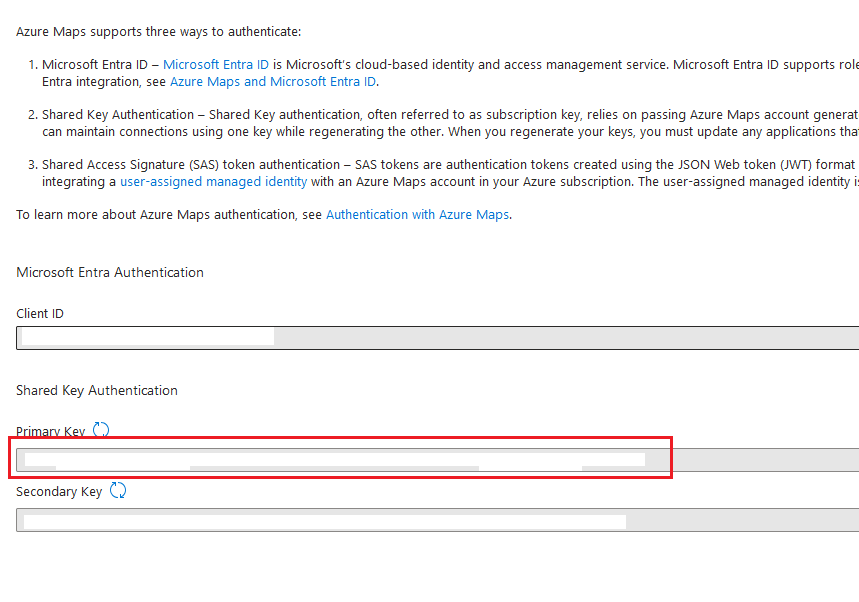Click the Primary Key label
The width and height of the screenshot is (859, 602).
pos(50,431)
